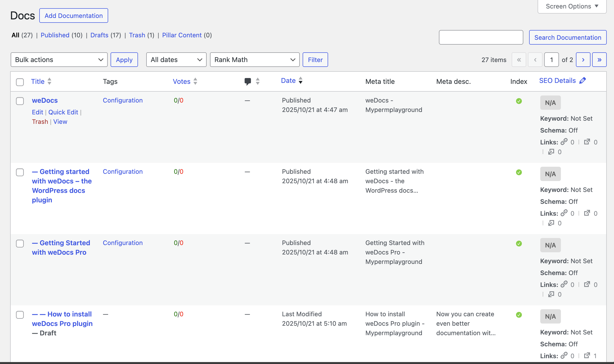Click the external links icon for weDocs Pro row

[588, 284]
